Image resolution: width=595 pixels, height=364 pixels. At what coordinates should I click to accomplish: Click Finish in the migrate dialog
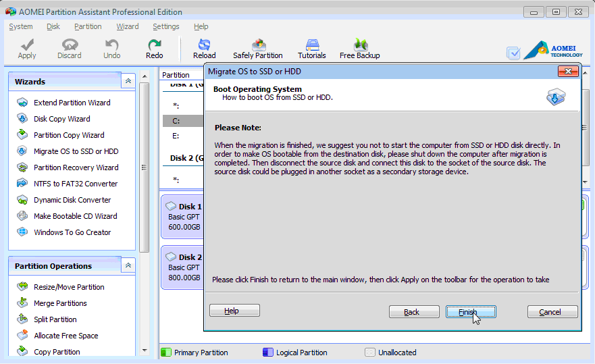coord(471,312)
